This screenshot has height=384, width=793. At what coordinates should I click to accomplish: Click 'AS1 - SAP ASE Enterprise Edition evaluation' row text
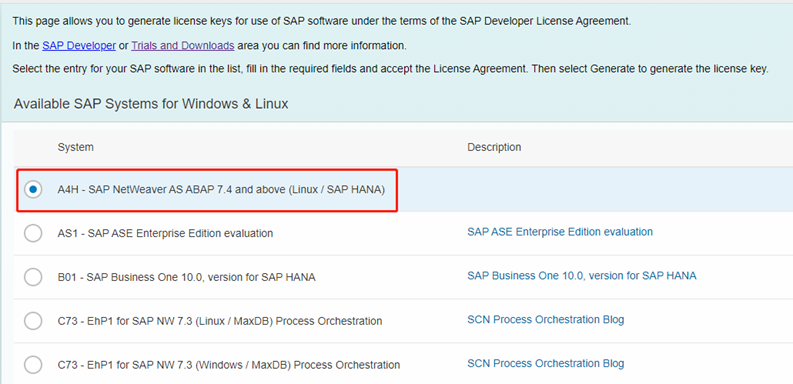pos(165,233)
